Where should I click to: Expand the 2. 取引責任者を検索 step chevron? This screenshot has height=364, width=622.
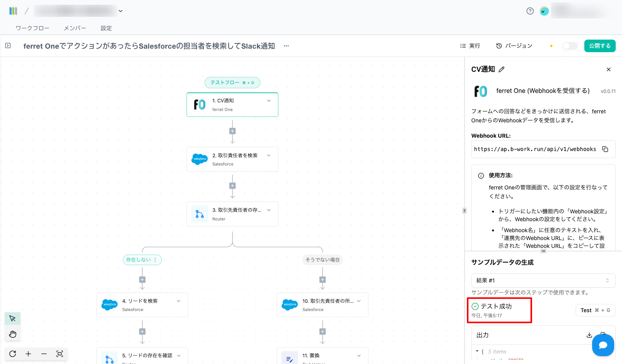tap(269, 155)
